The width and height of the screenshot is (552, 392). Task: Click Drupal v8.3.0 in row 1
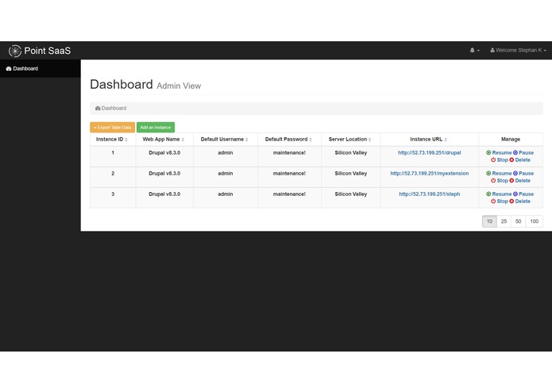(x=164, y=152)
